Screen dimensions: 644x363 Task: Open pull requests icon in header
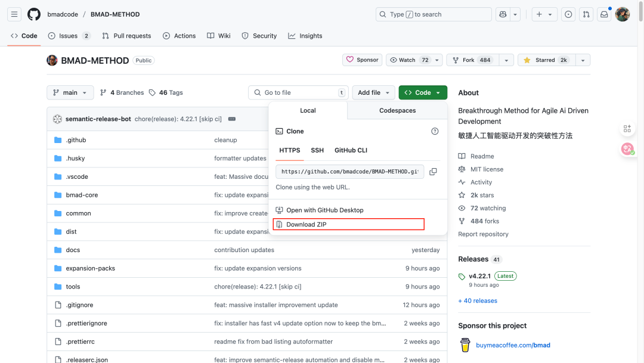click(x=586, y=14)
